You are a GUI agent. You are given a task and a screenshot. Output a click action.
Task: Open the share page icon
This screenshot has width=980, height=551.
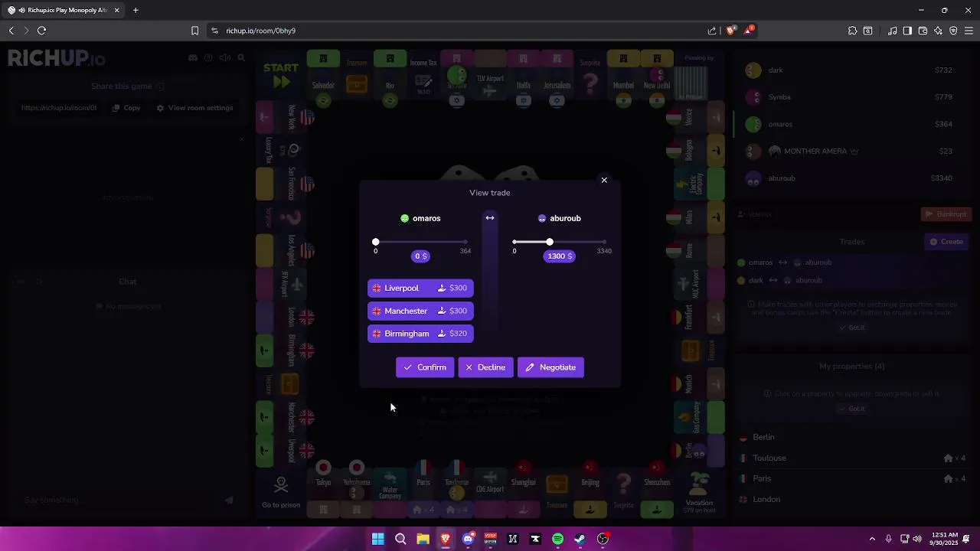point(712,31)
